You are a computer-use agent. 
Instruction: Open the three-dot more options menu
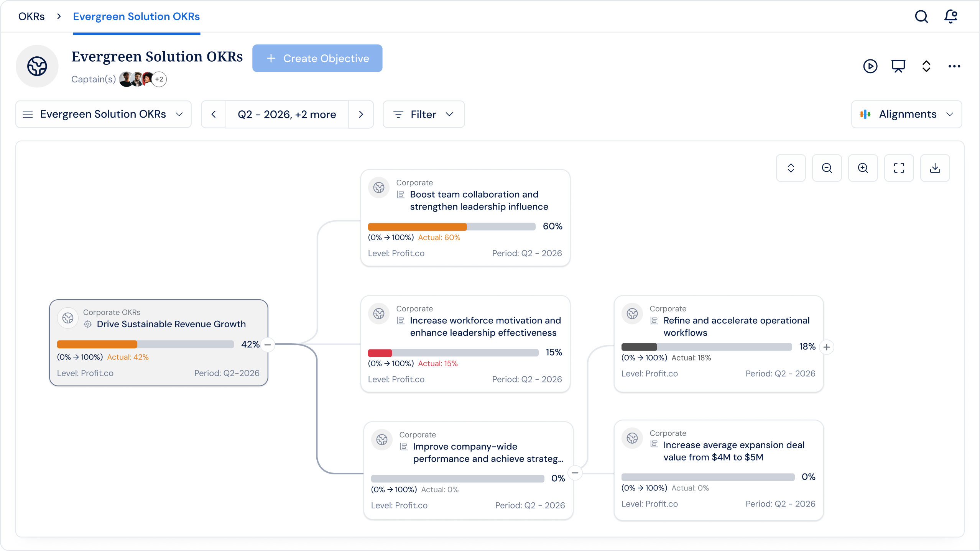click(x=954, y=66)
